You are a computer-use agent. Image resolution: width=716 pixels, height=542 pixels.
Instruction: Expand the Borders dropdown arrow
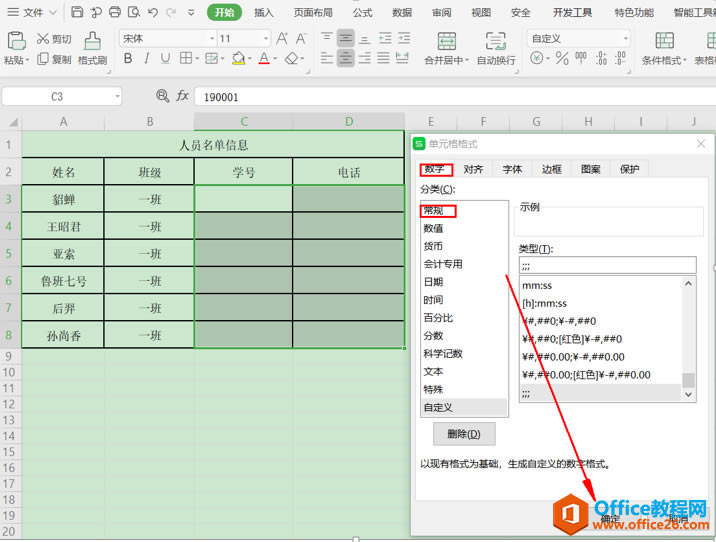click(197, 58)
